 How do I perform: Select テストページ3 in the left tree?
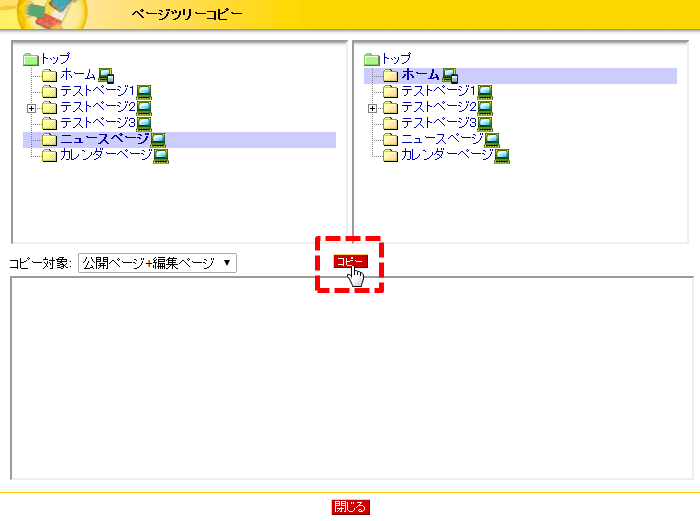click(x=97, y=123)
